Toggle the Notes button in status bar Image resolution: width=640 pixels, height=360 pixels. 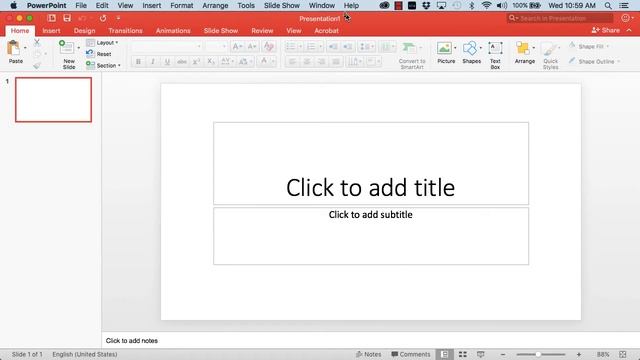tap(369, 354)
